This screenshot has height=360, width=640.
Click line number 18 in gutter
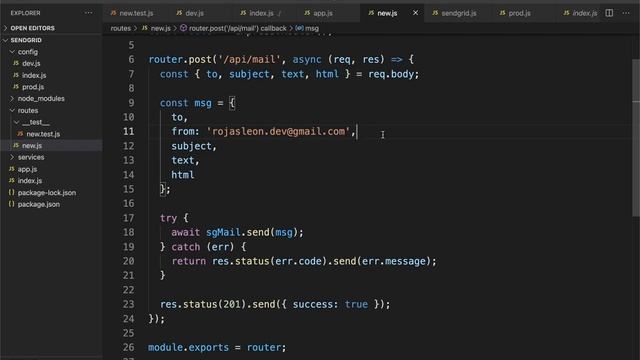129,232
